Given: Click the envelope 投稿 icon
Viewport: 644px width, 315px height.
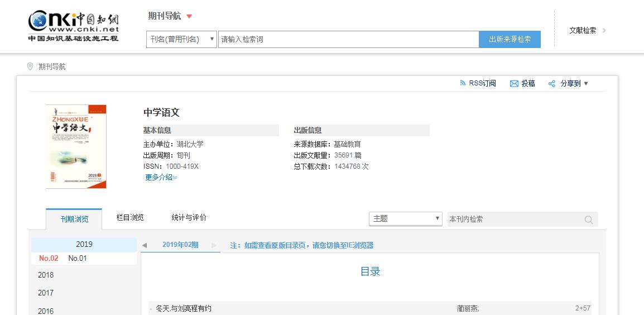Looking at the screenshot, I should (514, 83).
